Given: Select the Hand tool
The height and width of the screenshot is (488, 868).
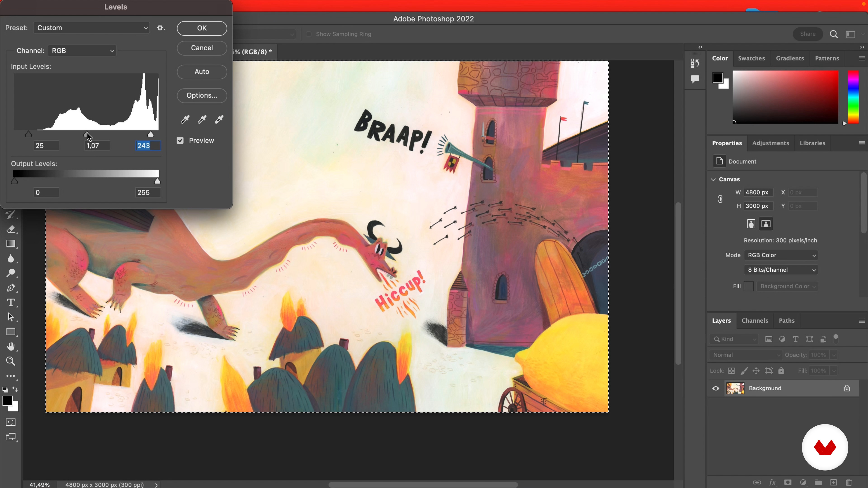Looking at the screenshot, I should (x=11, y=347).
